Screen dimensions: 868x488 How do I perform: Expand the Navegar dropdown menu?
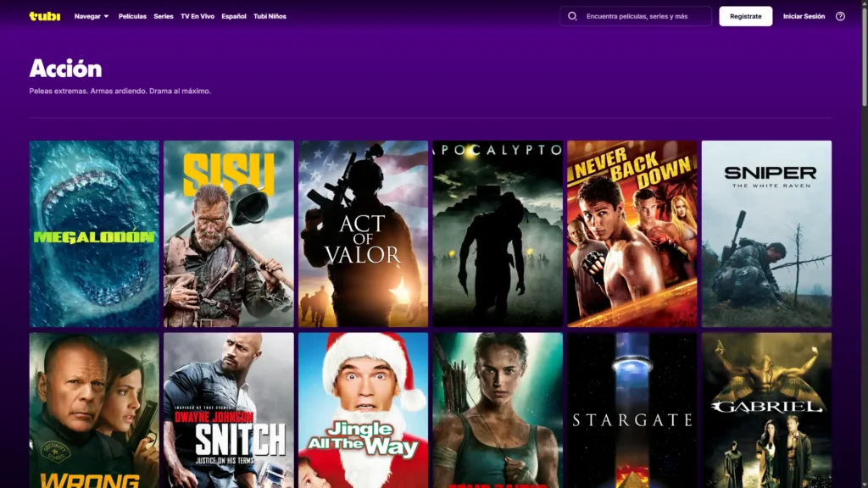92,16
